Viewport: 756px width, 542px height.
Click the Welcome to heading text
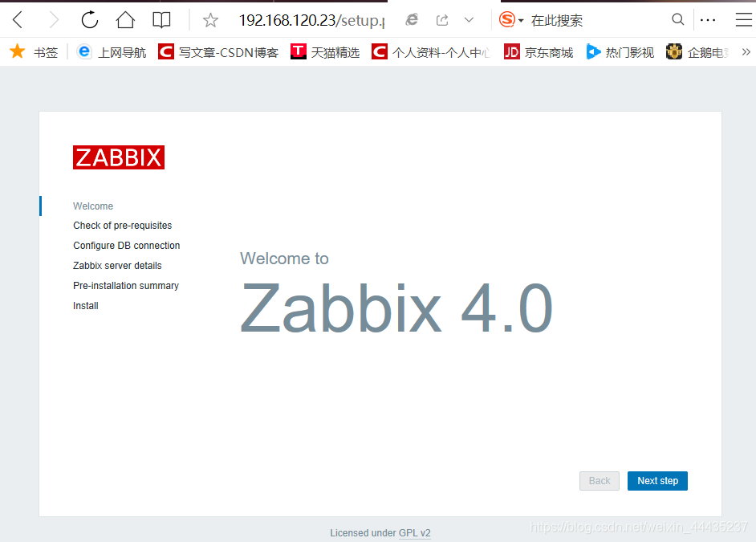point(284,259)
